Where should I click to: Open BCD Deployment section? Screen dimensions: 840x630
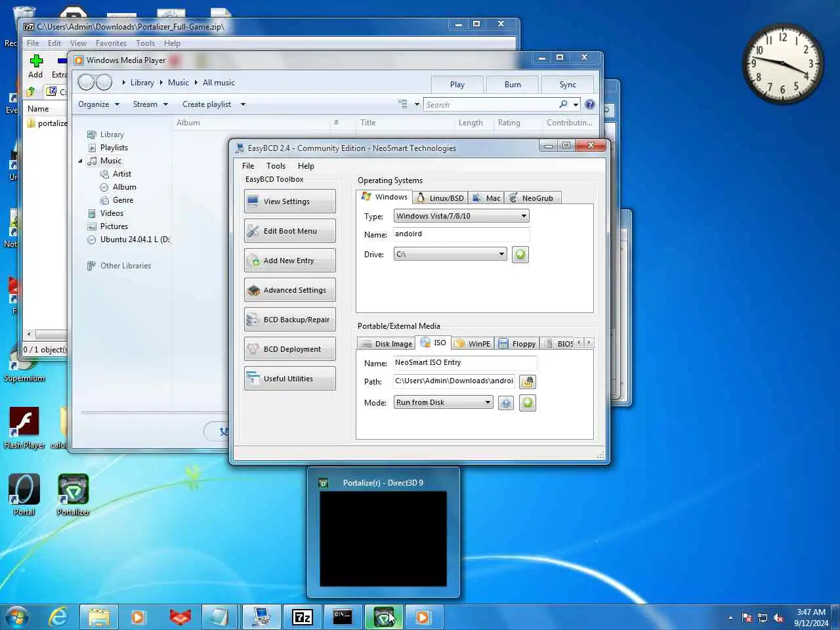tap(289, 349)
